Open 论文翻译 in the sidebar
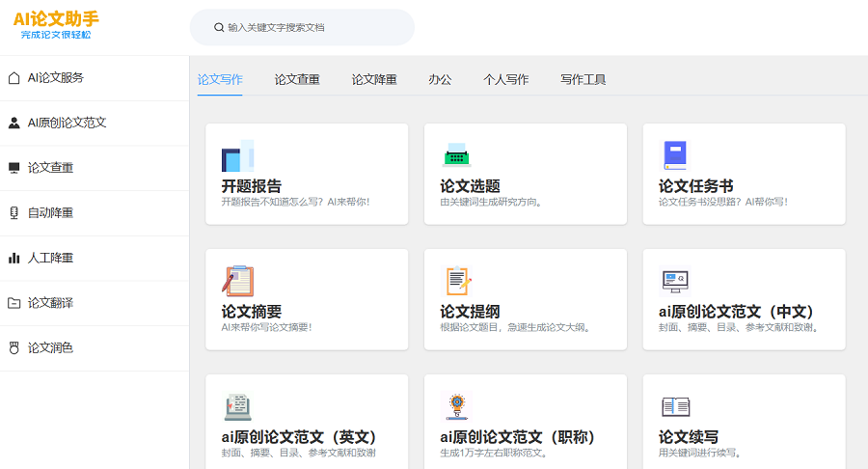The image size is (868, 469). pyautogui.click(x=95, y=303)
